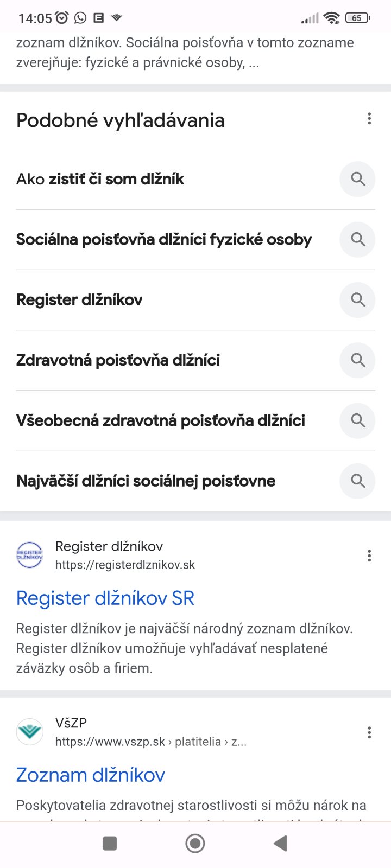
Task: Tap the recent apps square button
Action: (110, 843)
